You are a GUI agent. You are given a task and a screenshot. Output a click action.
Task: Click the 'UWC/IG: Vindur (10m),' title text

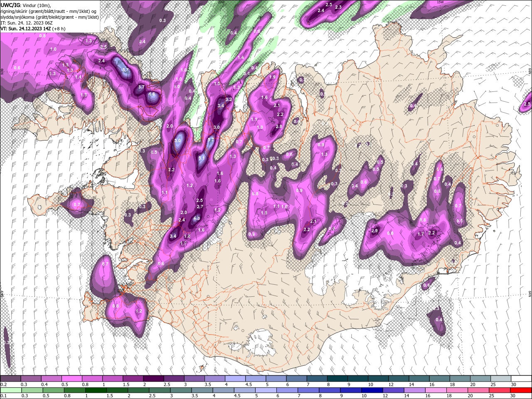26,5
